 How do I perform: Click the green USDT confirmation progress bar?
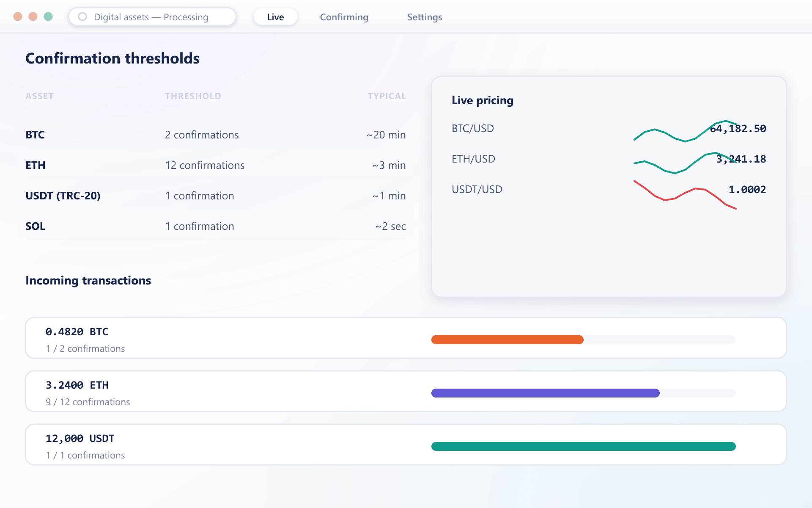coord(584,446)
